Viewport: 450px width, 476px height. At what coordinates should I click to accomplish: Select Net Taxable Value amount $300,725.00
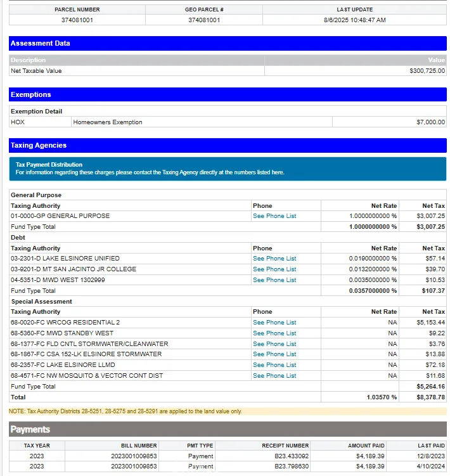427,71
